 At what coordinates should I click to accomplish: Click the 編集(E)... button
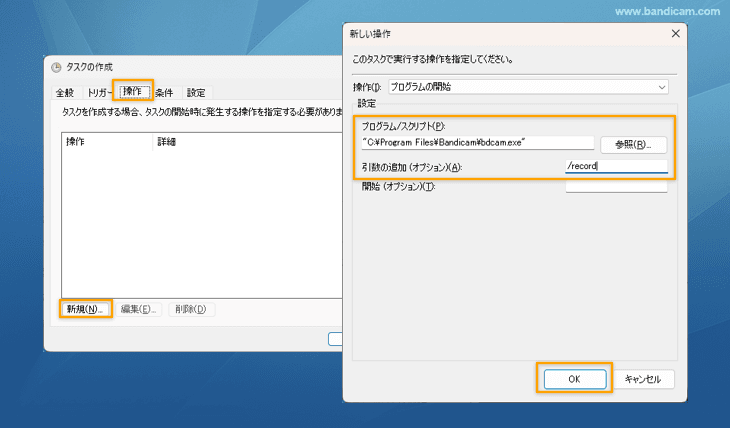139,309
